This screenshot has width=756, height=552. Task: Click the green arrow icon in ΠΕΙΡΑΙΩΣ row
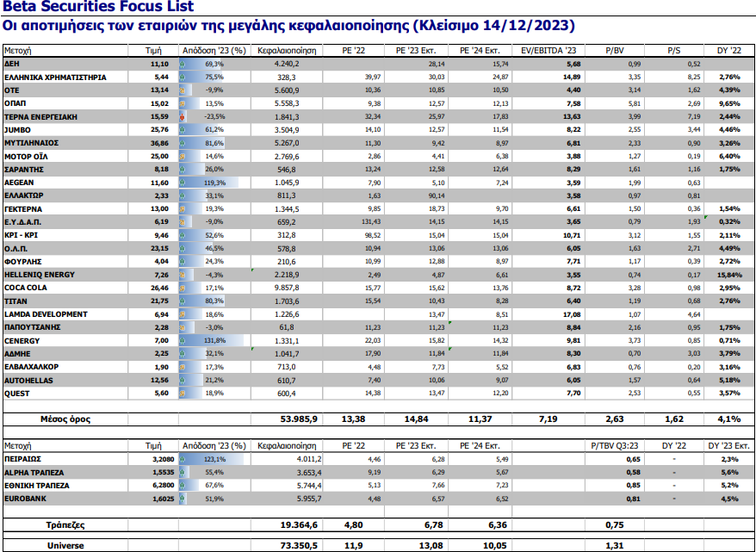[x=182, y=460]
